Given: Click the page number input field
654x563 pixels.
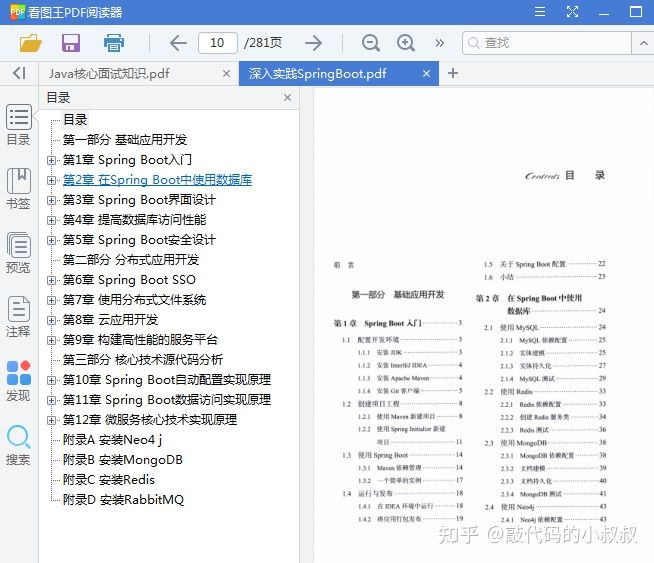Looking at the screenshot, I should 218,43.
